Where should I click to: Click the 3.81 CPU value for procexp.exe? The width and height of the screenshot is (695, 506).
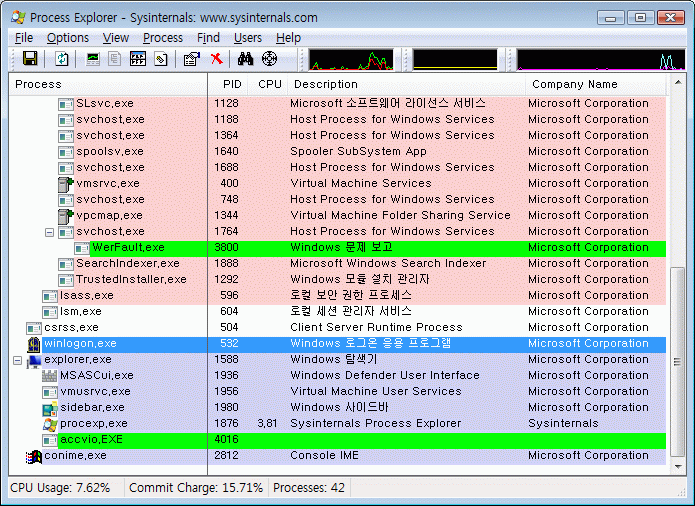point(267,424)
